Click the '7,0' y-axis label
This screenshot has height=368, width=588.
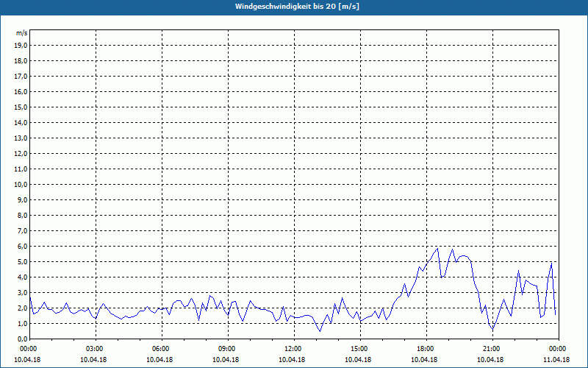coord(23,230)
